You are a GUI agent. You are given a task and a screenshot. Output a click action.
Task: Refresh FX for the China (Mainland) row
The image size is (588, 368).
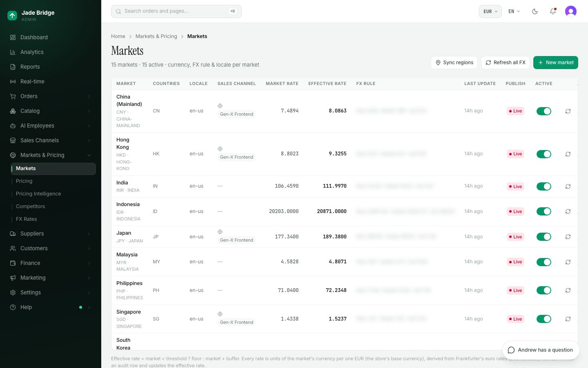click(568, 111)
